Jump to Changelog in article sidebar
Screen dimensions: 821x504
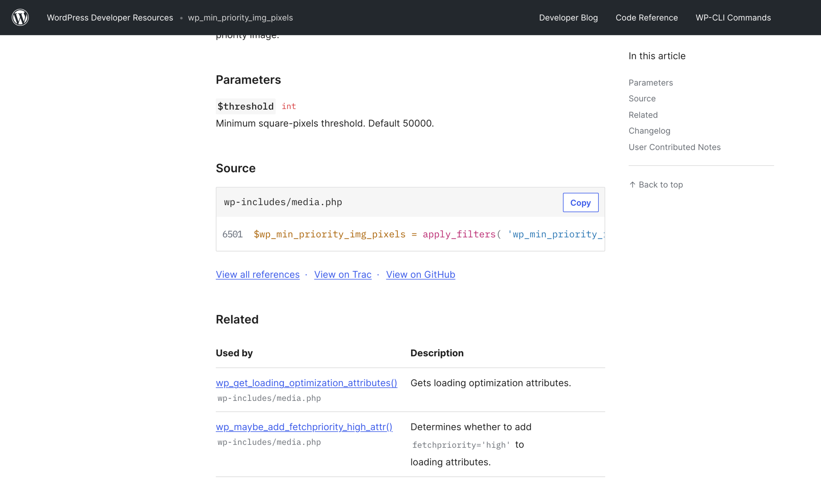649,131
